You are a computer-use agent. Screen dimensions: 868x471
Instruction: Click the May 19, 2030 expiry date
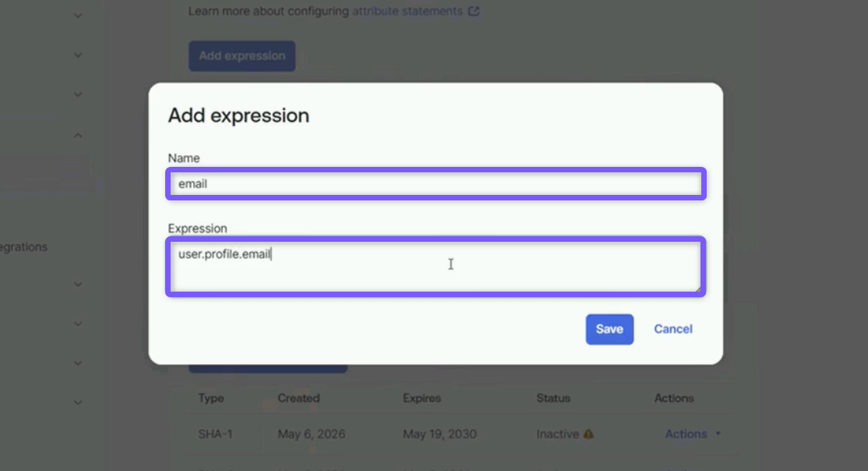(x=439, y=434)
